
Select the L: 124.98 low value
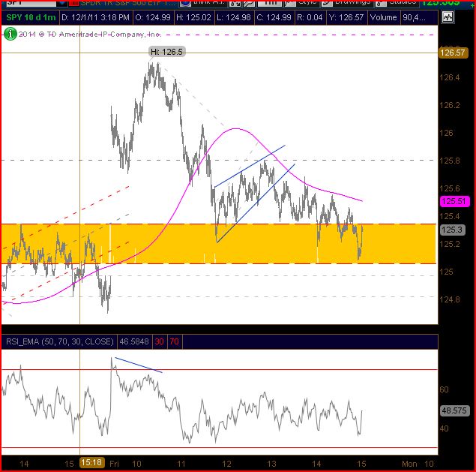coord(233,17)
